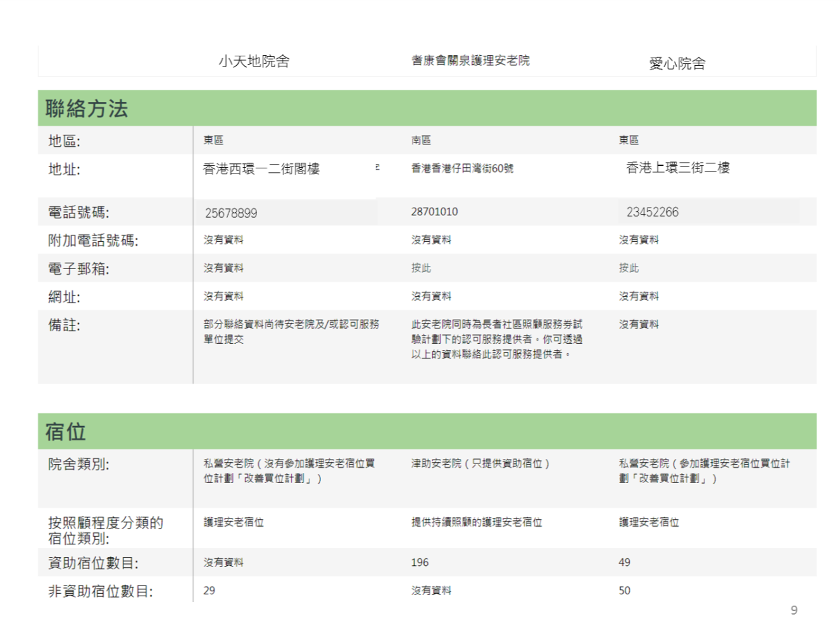Click phone number 23452266
The height and width of the screenshot is (640, 840).
(653, 212)
